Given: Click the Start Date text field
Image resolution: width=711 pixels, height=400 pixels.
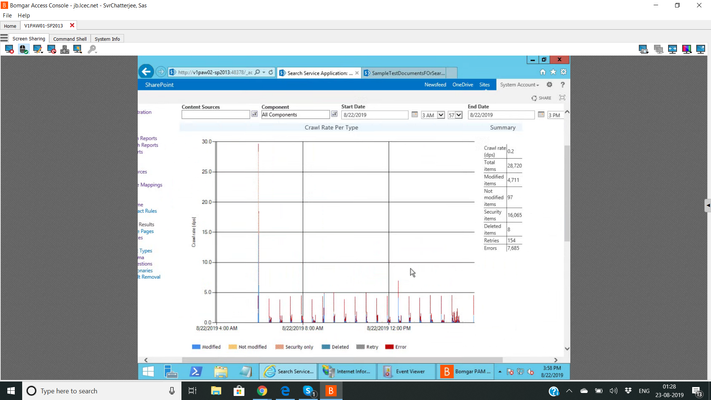Looking at the screenshot, I should 375,115.
